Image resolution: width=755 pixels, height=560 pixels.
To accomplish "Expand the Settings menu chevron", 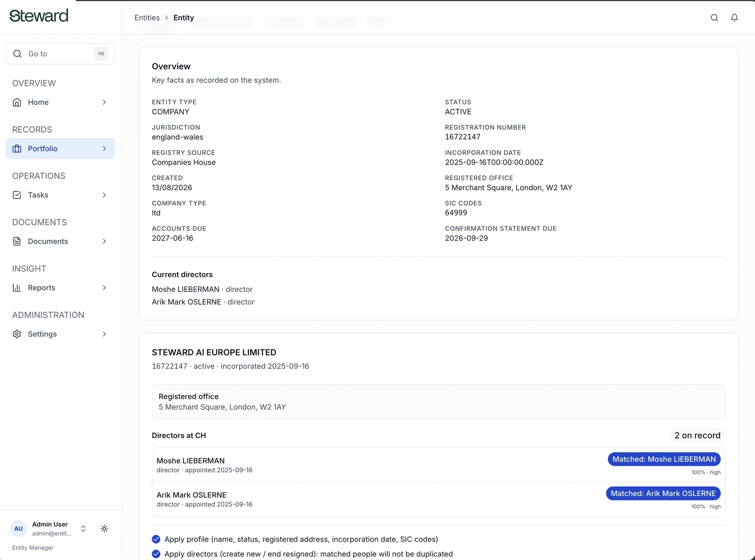I will [104, 334].
